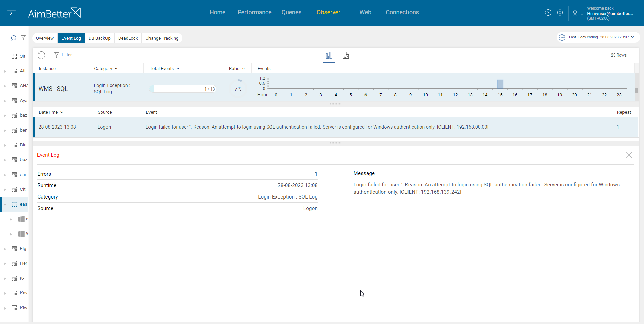Click the Filter button in toolbar
The width and height of the screenshot is (644, 324).
click(63, 55)
